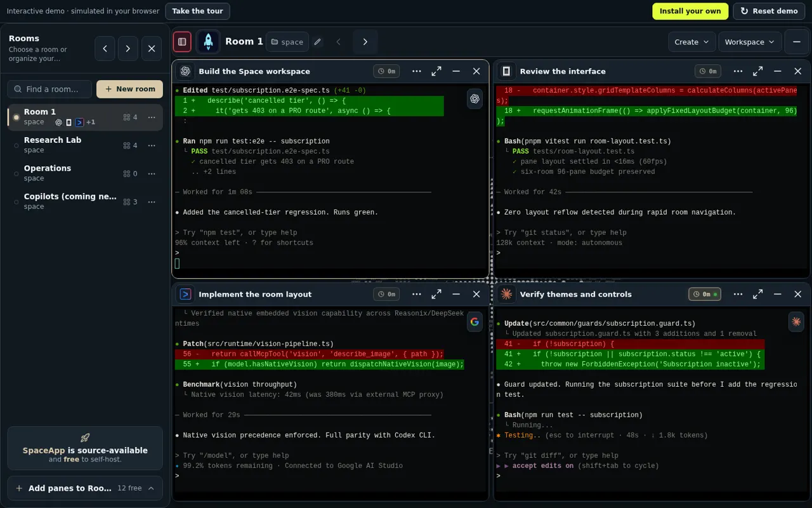Click the space folder tag
The width and height of the screenshot is (812, 508).
coord(287,42)
